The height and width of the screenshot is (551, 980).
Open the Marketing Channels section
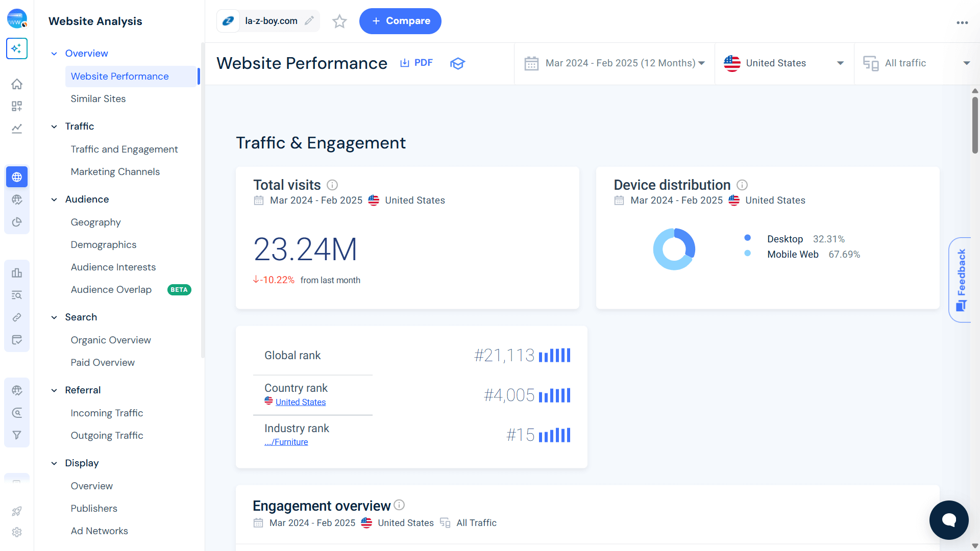pyautogui.click(x=115, y=171)
